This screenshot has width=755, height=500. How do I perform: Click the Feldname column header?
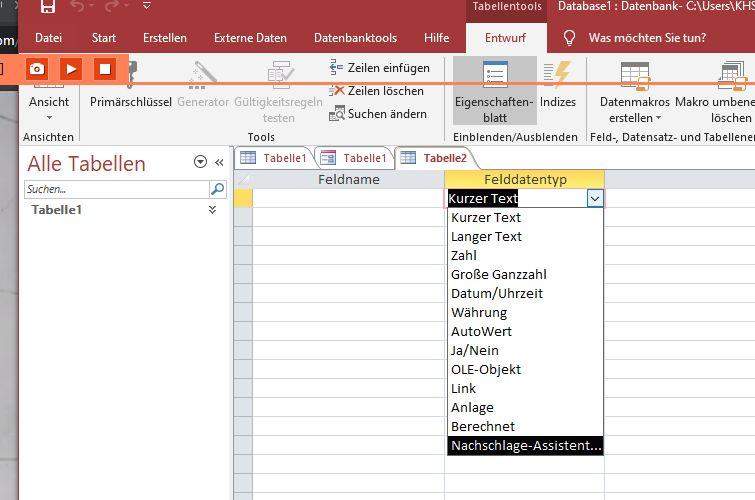pos(349,179)
